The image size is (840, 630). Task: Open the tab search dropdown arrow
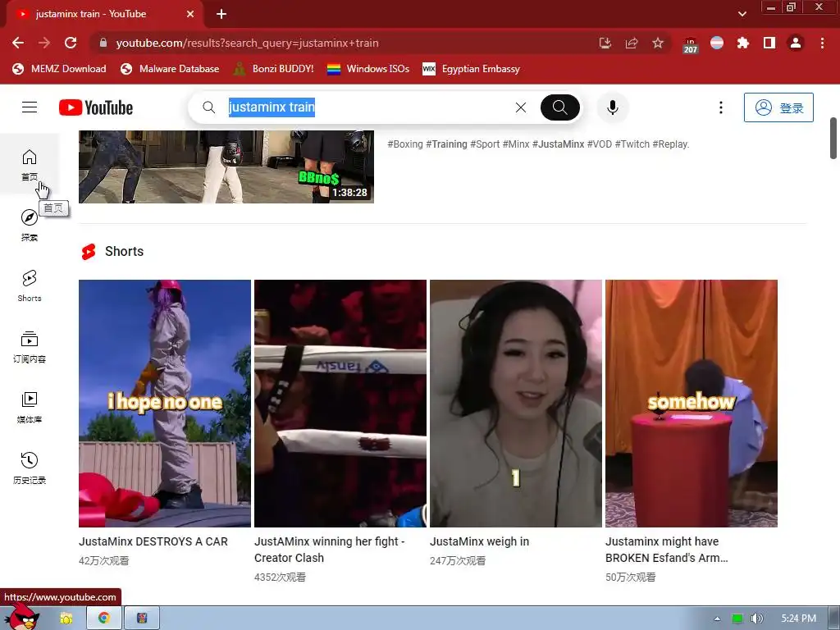pyautogui.click(x=742, y=14)
